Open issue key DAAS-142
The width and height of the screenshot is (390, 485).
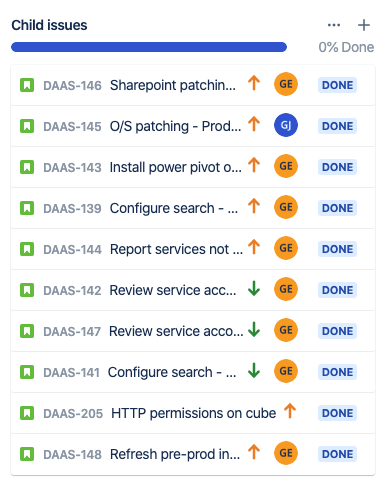(x=72, y=291)
